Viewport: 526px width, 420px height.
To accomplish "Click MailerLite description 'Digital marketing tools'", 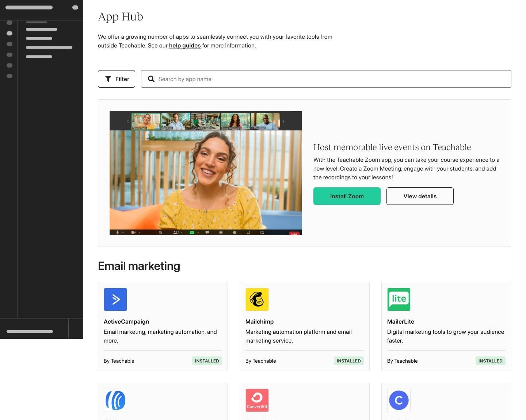I will [446, 336].
